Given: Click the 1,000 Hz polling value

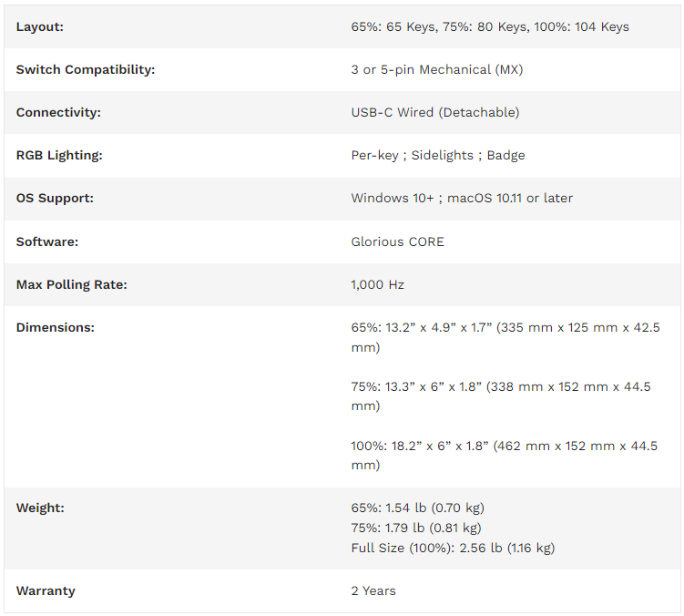Looking at the screenshot, I should click(377, 284).
